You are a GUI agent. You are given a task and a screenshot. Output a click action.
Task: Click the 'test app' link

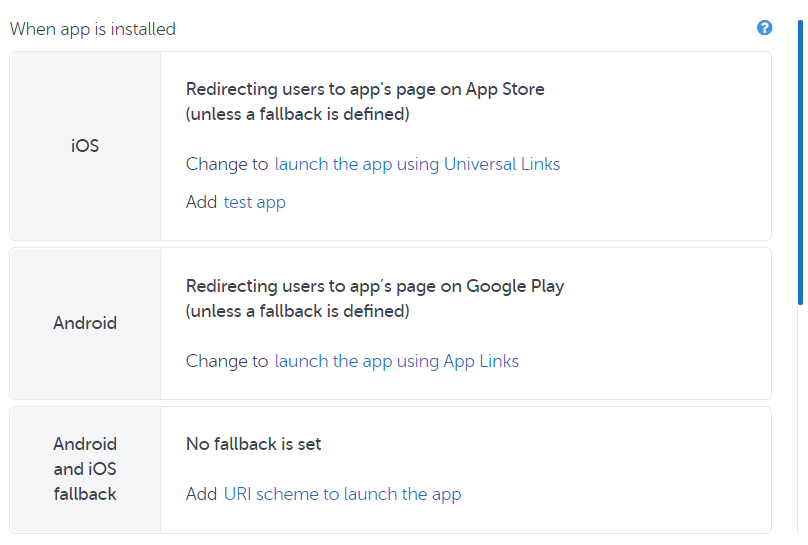pos(254,202)
